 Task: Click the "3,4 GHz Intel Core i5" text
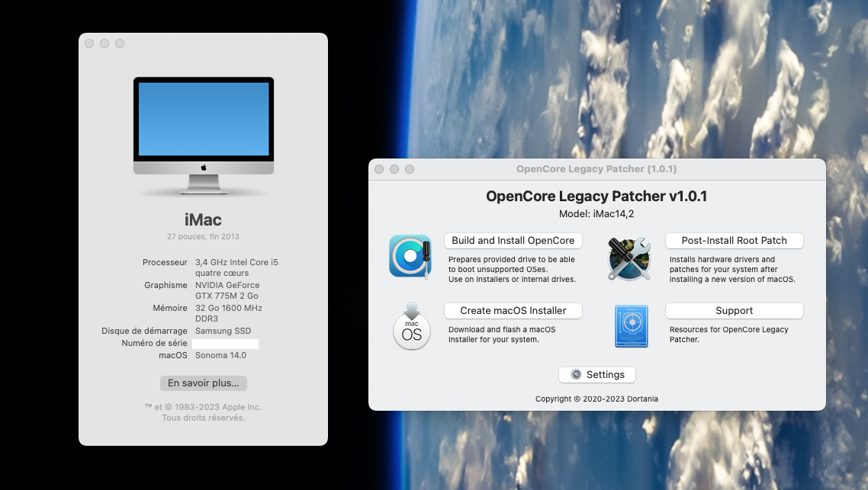click(x=236, y=262)
